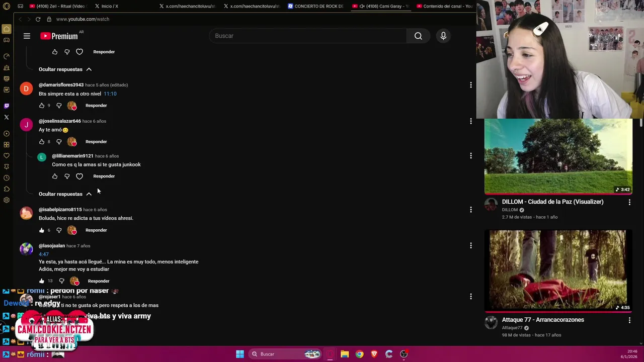The width and height of the screenshot is (644, 362).
Task: Reply to lasojaalan comment
Action: click(99, 281)
